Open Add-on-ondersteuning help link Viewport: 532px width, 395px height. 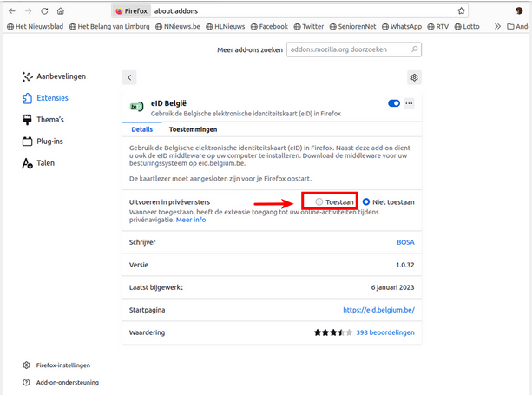point(61,383)
